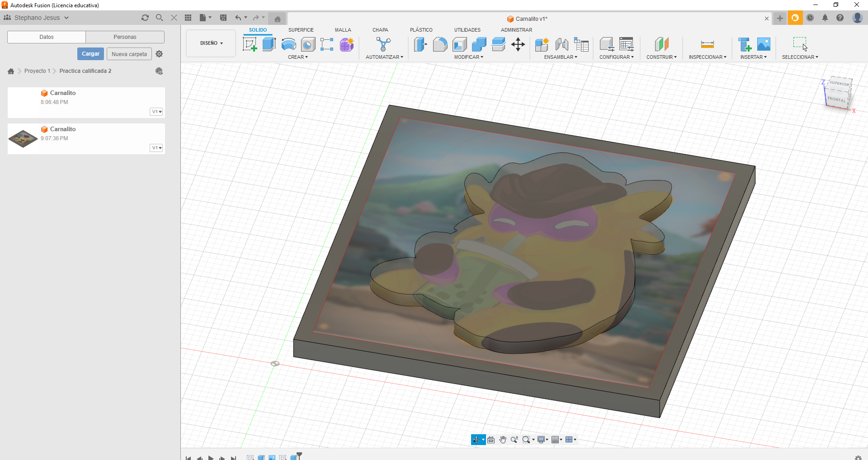Select the Revolve tool in Crear
Image resolution: width=868 pixels, height=460 pixels.
(288, 44)
